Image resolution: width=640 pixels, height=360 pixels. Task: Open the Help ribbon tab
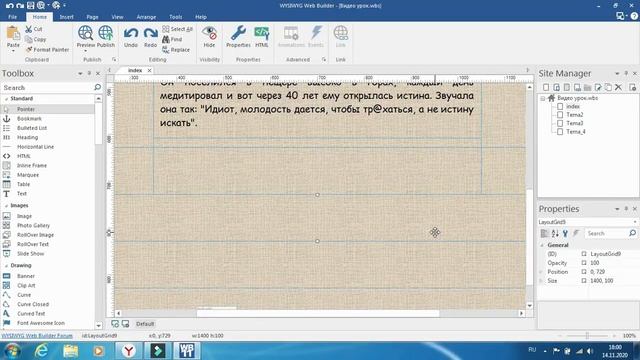tap(201, 17)
